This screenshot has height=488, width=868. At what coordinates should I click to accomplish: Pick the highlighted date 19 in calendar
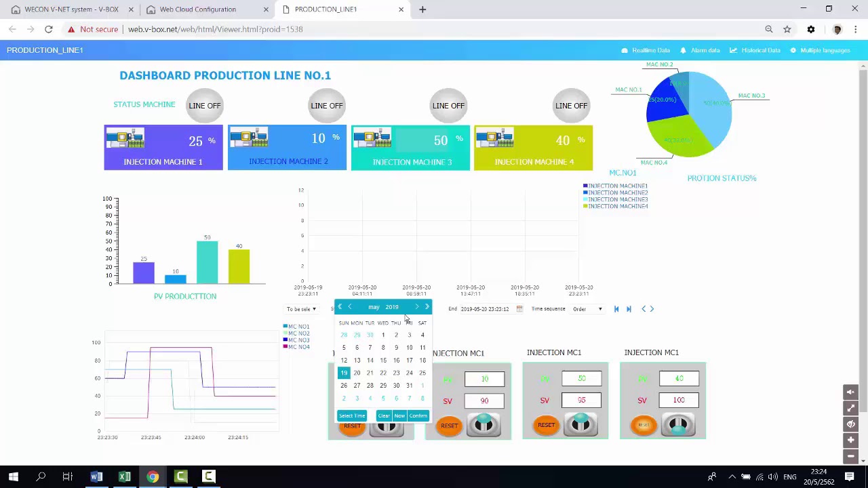click(344, 373)
